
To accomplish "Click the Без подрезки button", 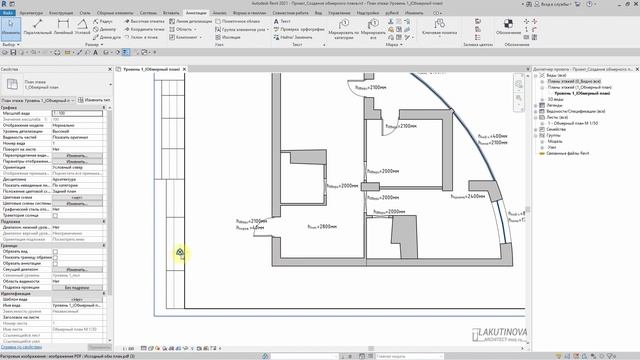I will (x=77, y=287).
